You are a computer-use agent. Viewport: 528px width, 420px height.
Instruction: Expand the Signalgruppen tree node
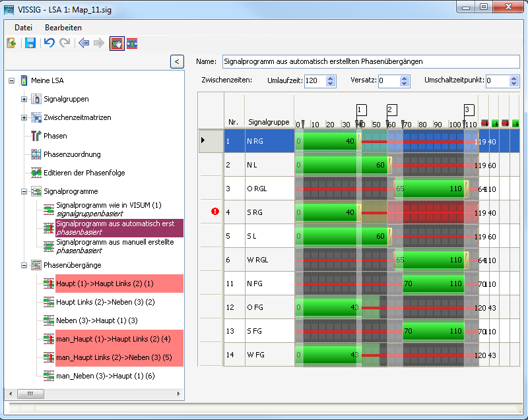[x=24, y=99]
